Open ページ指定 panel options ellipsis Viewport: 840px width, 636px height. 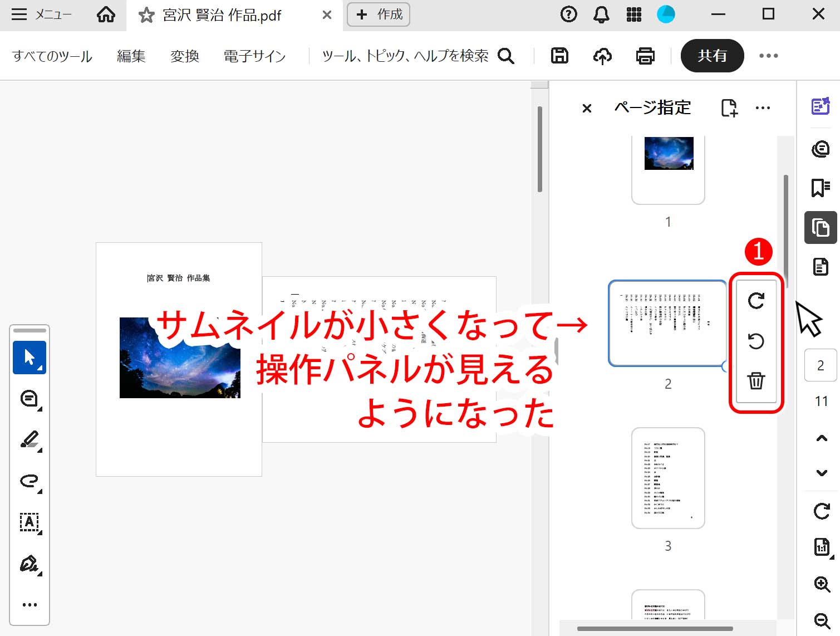[x=763, y=108]
